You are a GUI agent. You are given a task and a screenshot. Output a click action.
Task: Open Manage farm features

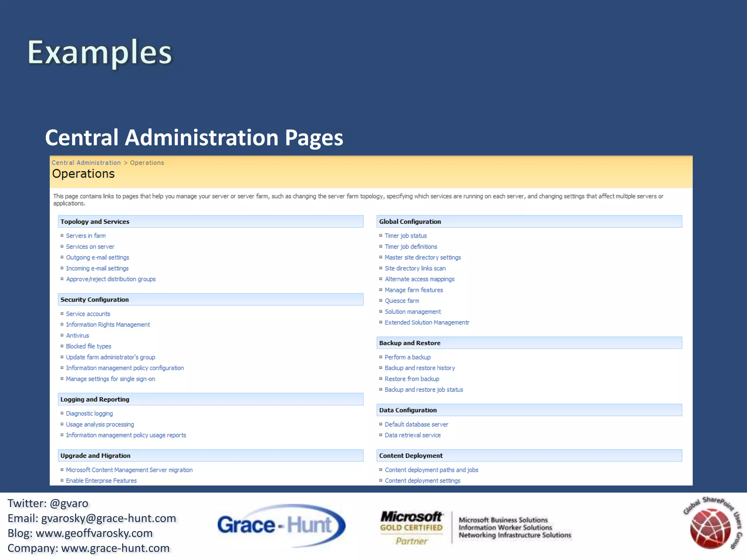(414, 290)
